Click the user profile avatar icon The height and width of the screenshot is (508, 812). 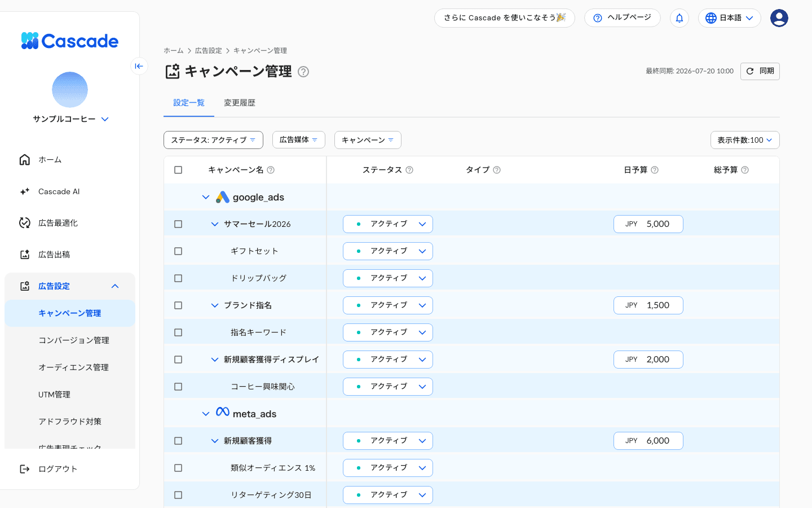(x=779, y=18)
